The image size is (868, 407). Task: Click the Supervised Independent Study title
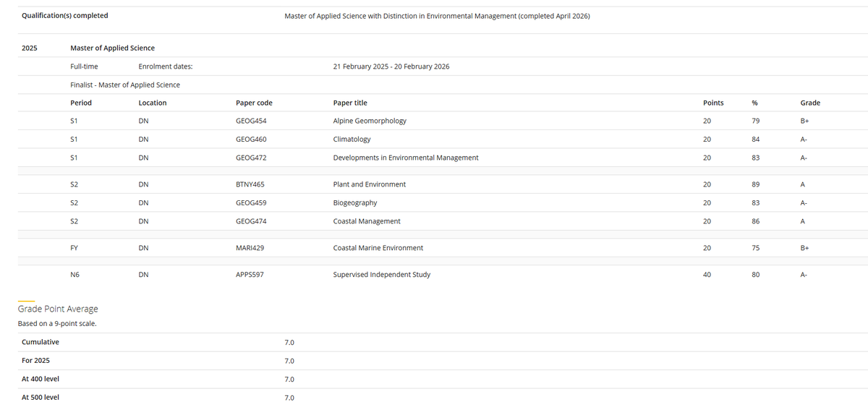click(x=381, y=275)
